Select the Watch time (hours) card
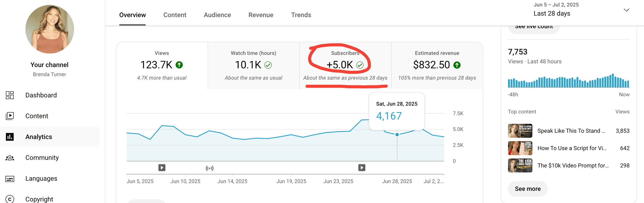Image resolution: width=644 pixels, height=203 pixels. point(254,66)
